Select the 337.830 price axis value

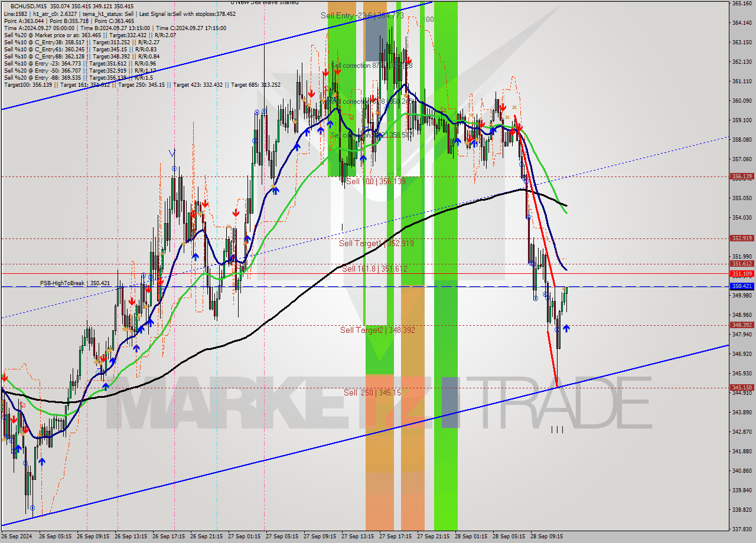tap(742, 529)
